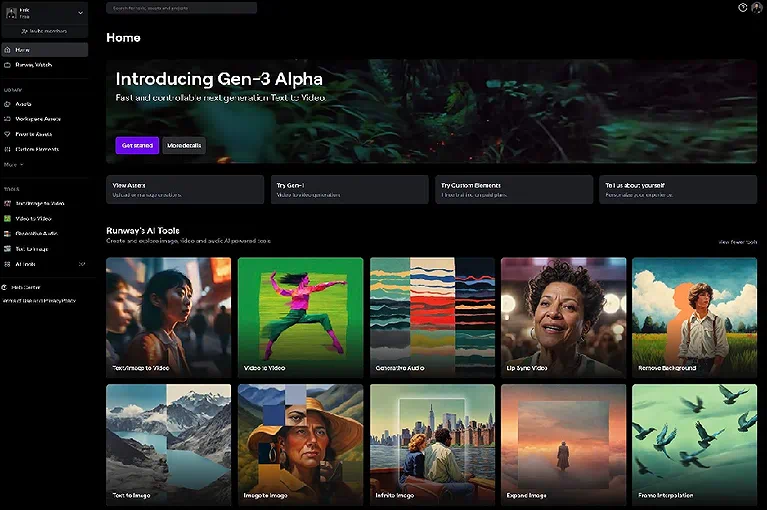Open the View Assets quick card

pyautogui.click(x=185, y=190)
